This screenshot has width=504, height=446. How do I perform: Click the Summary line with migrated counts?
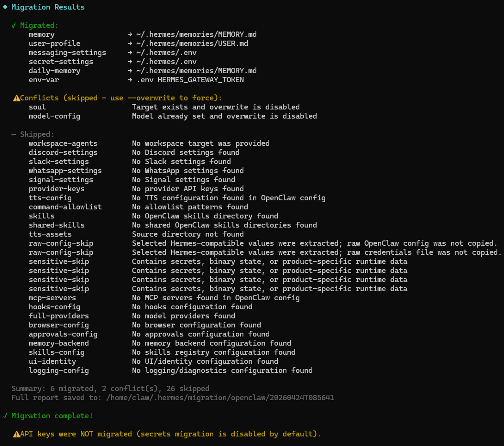[x=110, y=389]
